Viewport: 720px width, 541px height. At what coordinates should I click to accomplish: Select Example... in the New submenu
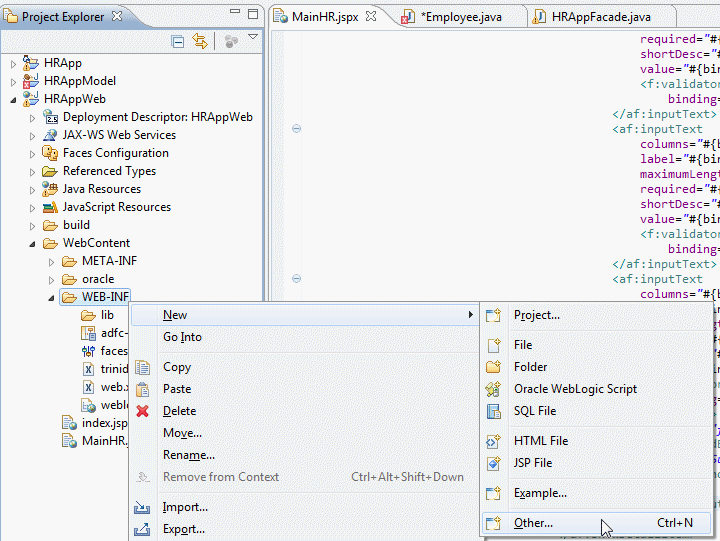[x=596, y=493]
